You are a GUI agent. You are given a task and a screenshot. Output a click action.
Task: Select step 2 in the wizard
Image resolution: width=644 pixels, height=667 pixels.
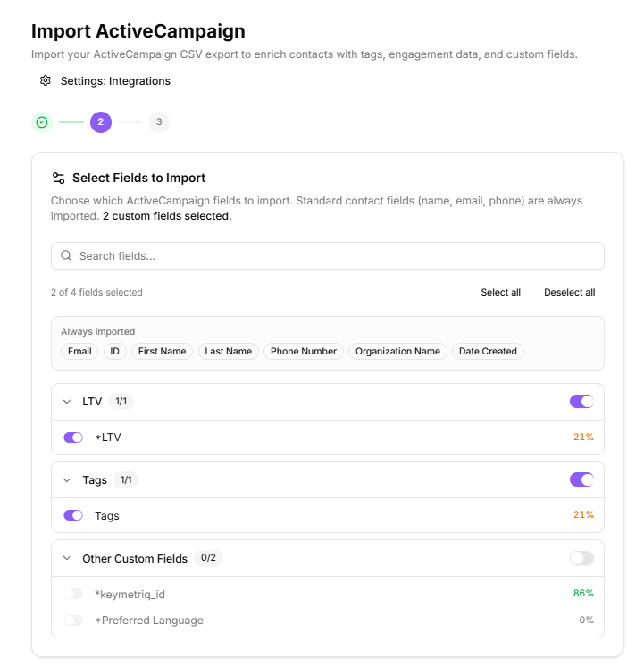101,122
